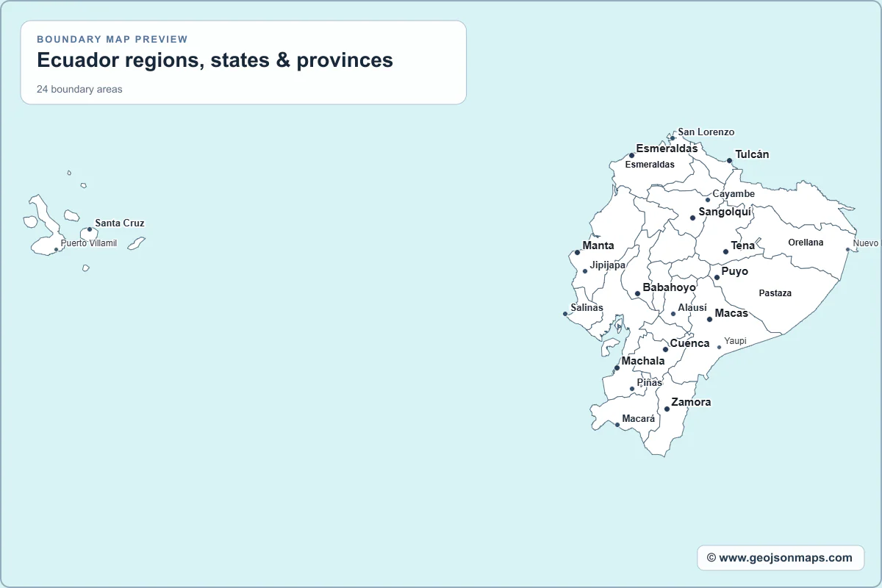Screen dimensions: 882x588
Task: Select the Macará marker dot
Action: pyautogui.click(x=617, y=424)
